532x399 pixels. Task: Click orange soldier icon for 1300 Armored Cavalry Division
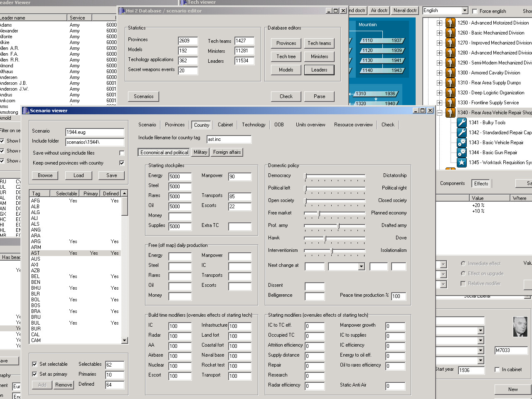click(x=450, y=73)
